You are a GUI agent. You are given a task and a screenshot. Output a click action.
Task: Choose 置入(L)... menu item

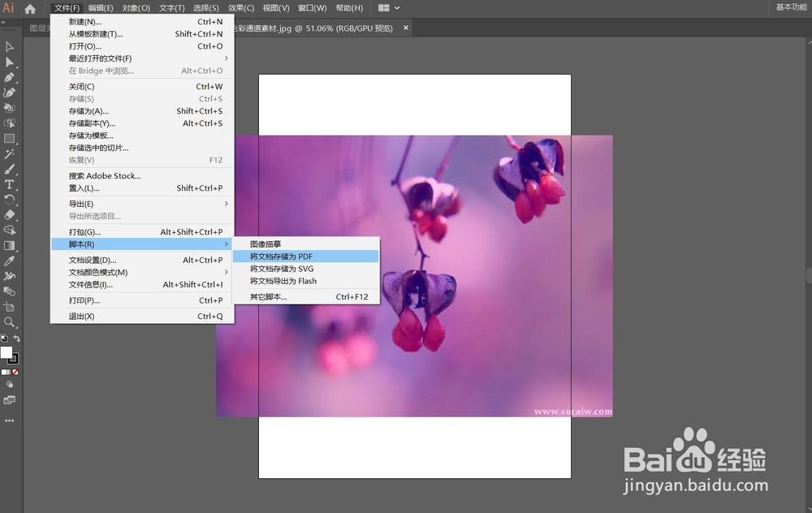(x=142, y=188)
